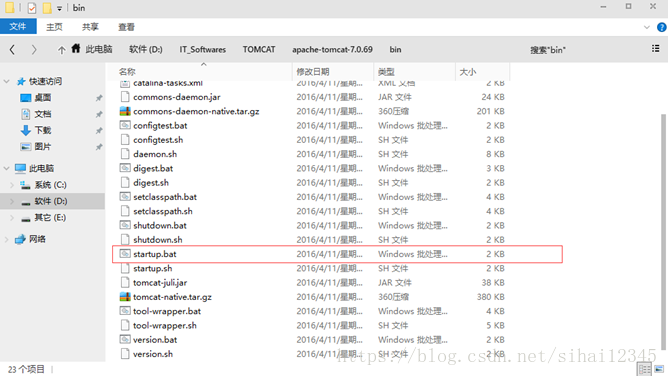Click the version.sh file icon
Image resolution: width=668 pixels, height=376 pixels.
point(125,354)
